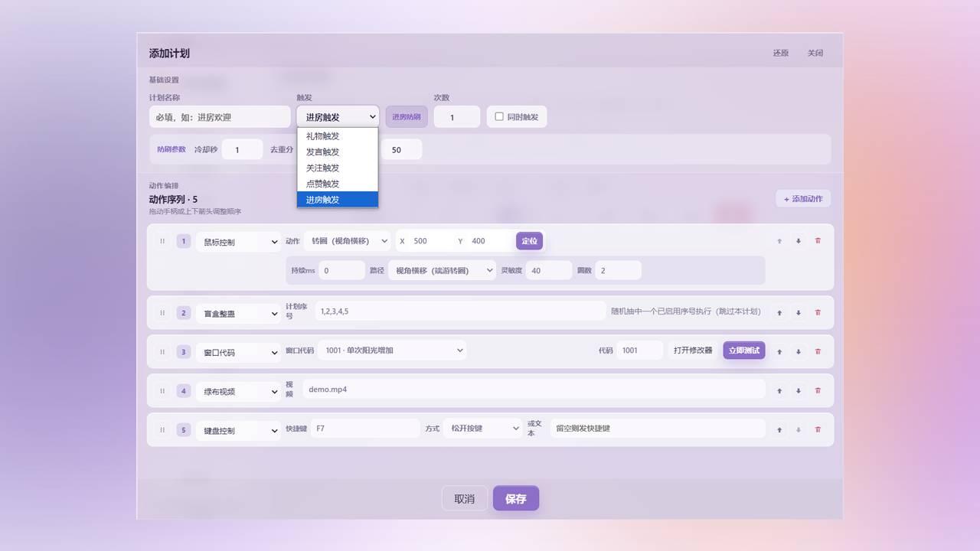Move the 键盘控制 action up with its arrow
The image size is (980, 551).
click(x=779, y=429)
